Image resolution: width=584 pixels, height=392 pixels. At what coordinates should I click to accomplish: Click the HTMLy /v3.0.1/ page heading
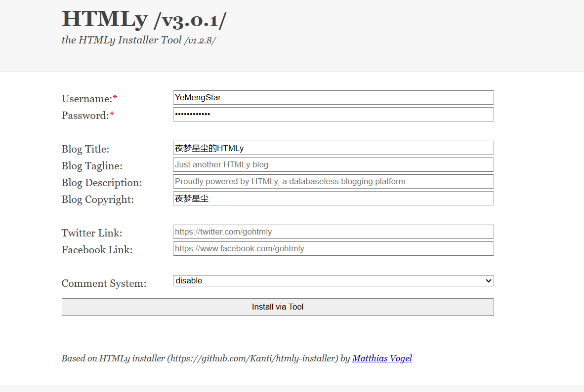coord(144,20)
